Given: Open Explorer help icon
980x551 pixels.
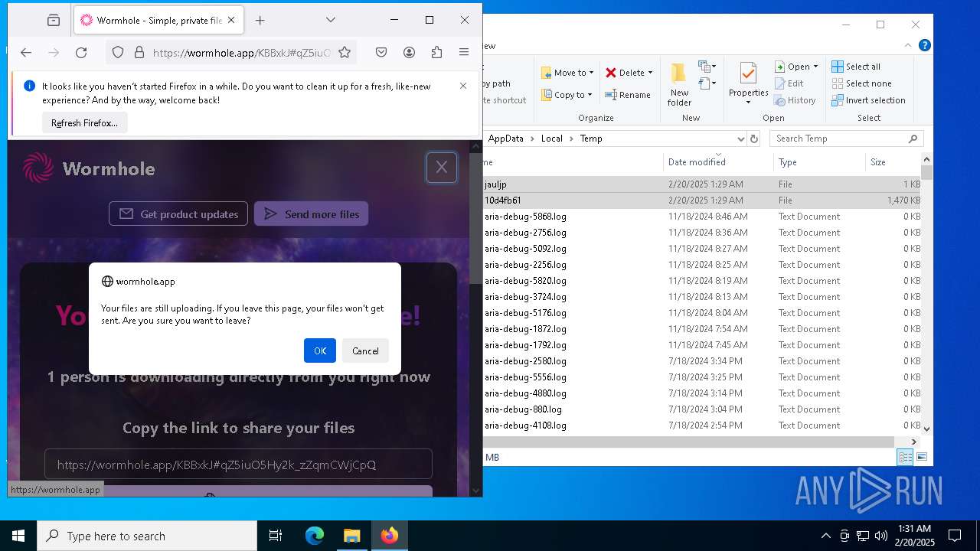Looking at the screenshot, I should click(x=925, y=46).
